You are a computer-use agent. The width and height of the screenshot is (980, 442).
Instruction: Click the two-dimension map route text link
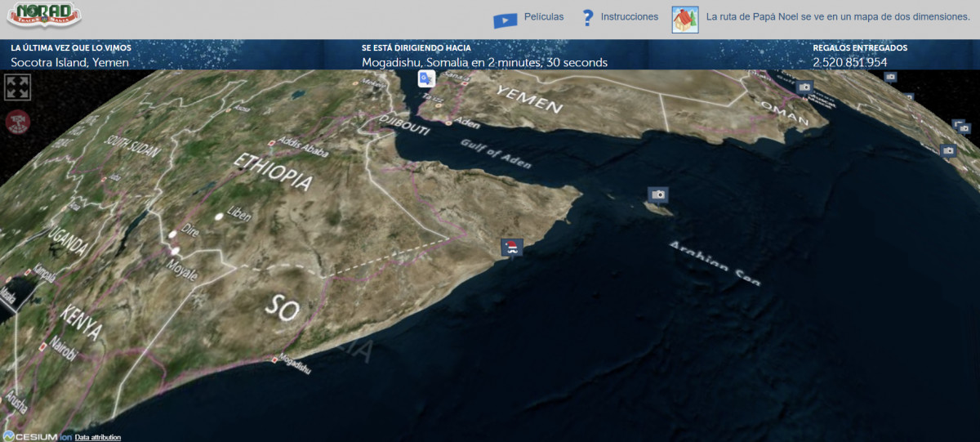click(x=838, y=17)
